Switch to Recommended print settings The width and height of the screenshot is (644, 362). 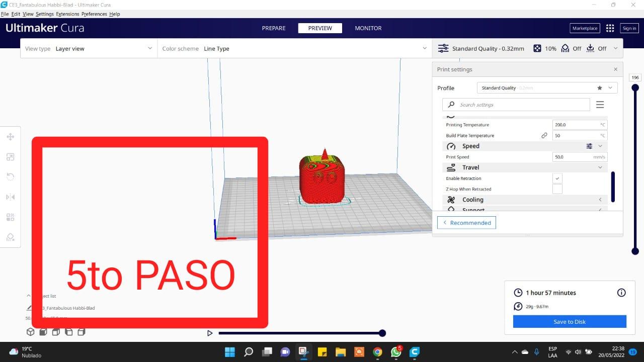pyautogui.click(x=466, y=223)
